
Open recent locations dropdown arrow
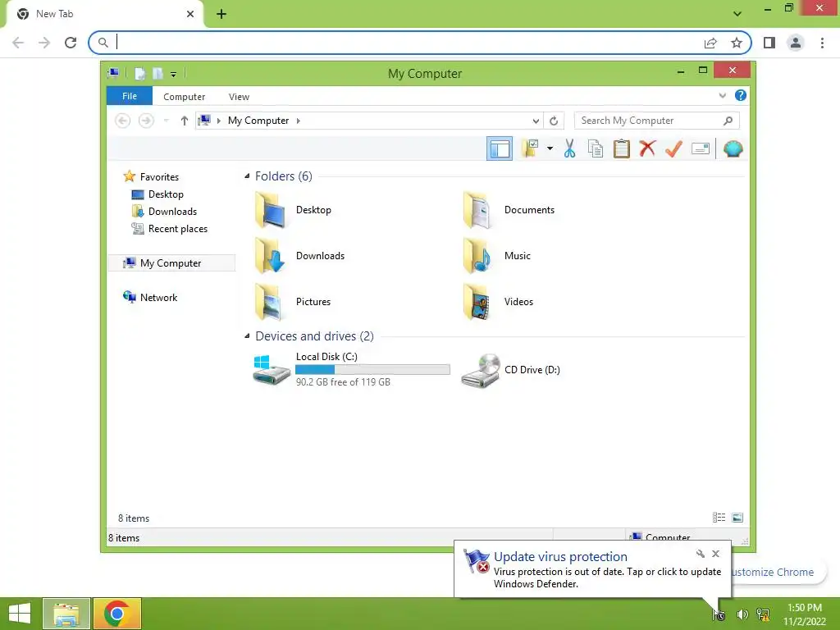(x=167, y=121)
